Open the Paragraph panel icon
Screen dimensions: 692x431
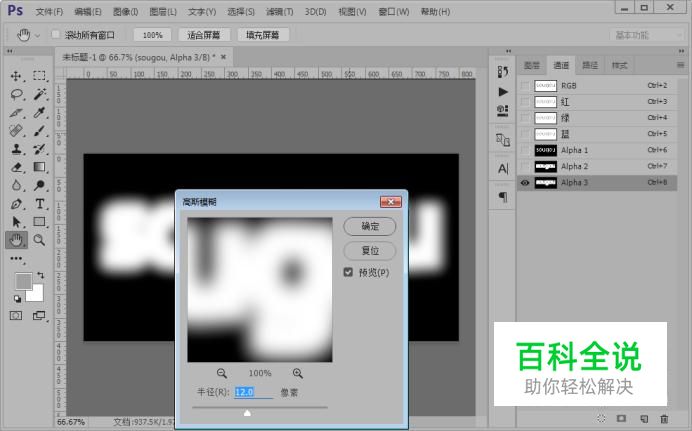pyautogui.click(x=503, y=197)
